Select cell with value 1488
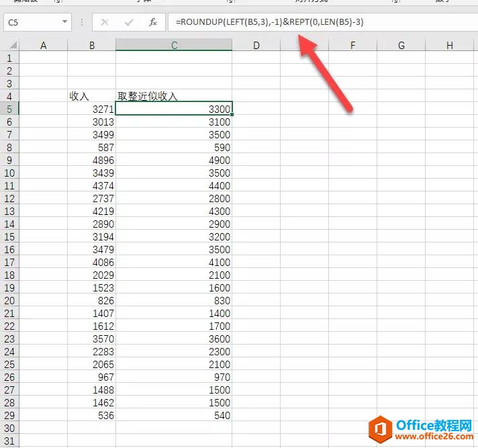This screenshot has width=478, height=448. coord(92,390)
